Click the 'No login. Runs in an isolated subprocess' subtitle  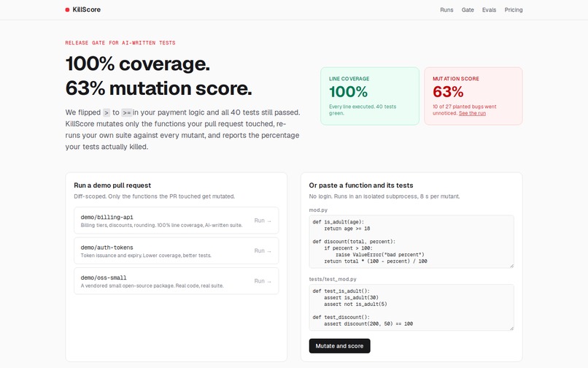click(x=384, y=196)
